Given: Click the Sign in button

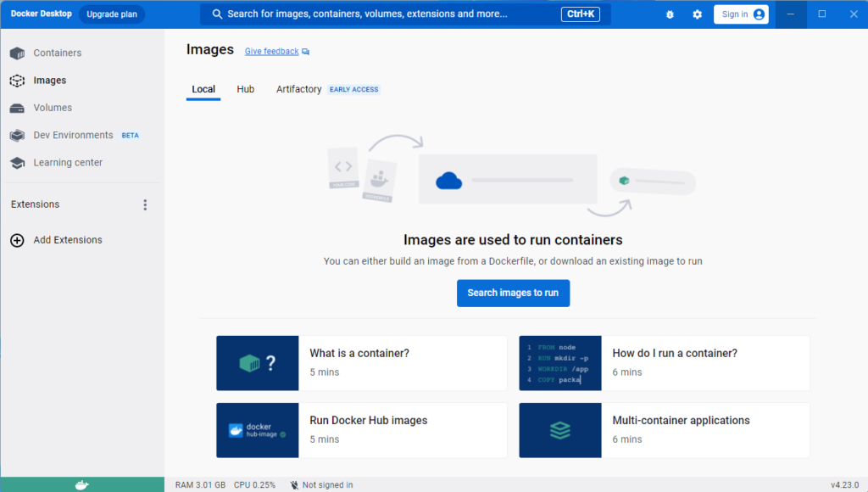Looking at the screenshot, I should point(741,14).
